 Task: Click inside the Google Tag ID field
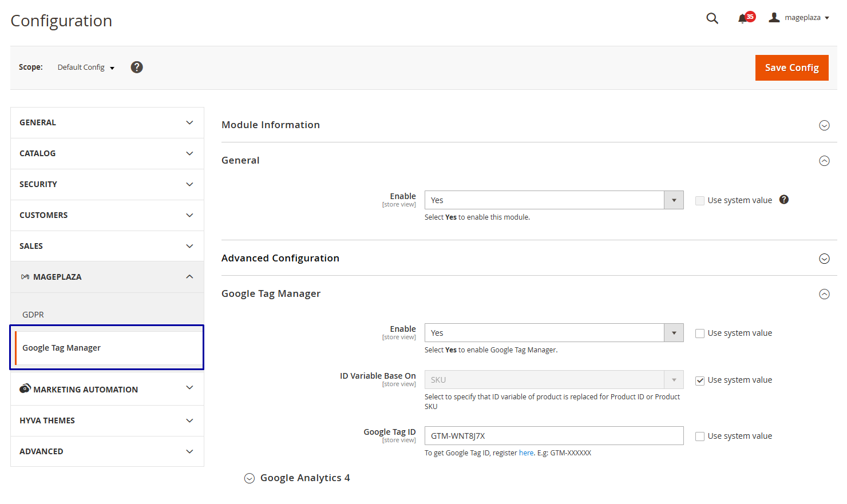click(x=553, y=435)
